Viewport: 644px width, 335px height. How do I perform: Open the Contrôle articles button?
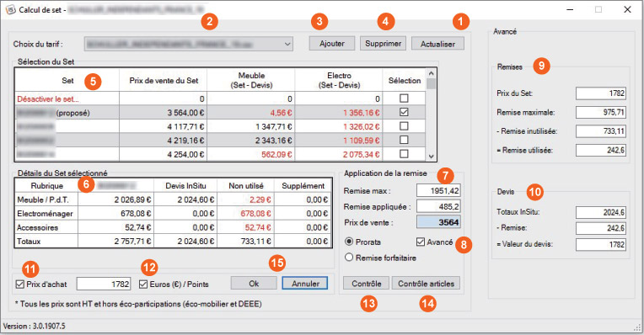[426, 284]
